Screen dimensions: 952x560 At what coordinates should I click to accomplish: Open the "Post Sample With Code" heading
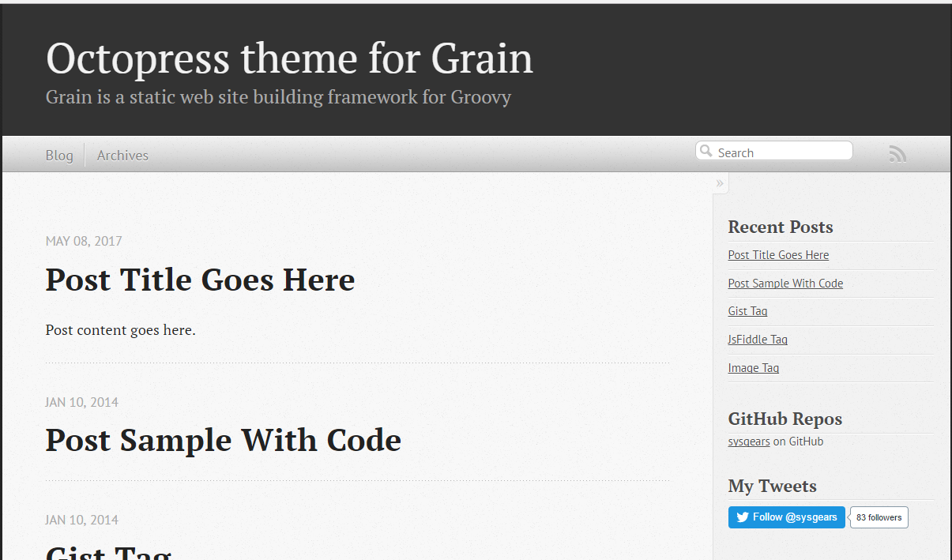223,440
